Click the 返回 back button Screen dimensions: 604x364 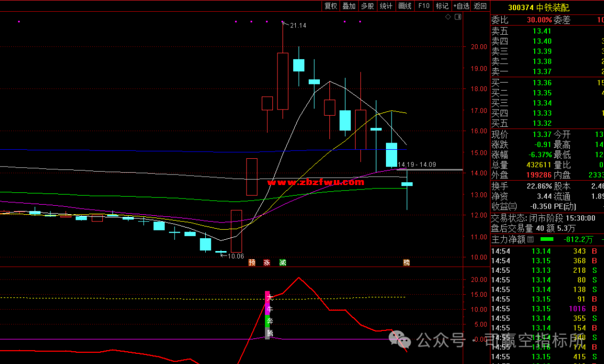480,6
